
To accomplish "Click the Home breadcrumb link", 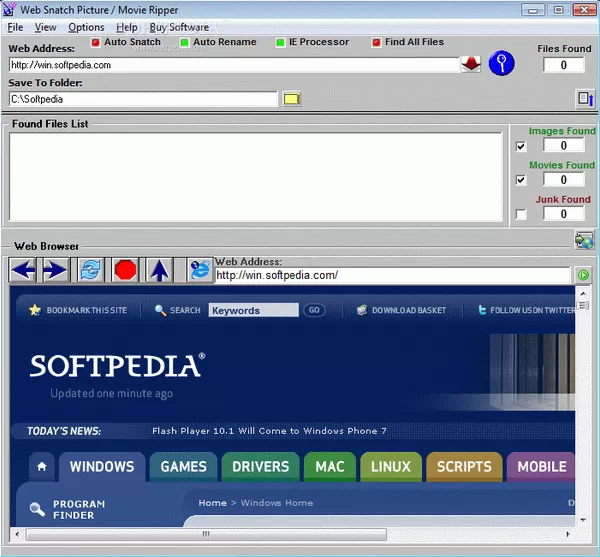I will [212, 503].
